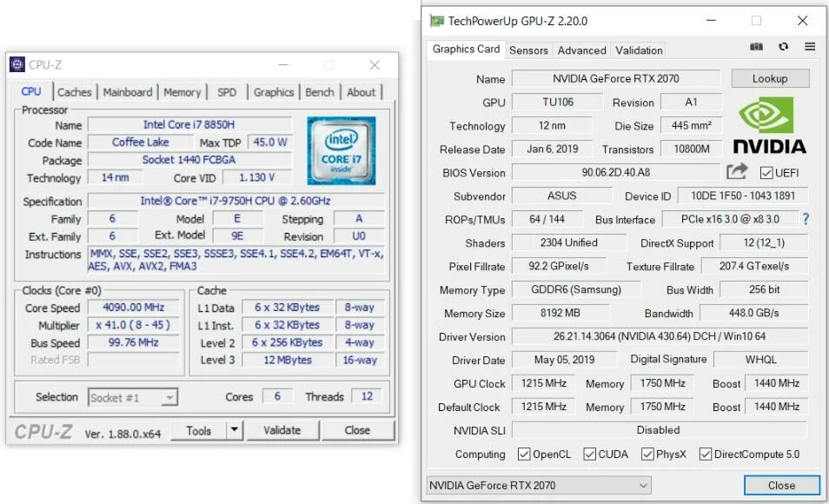Click the Subvendor value ASUS

(562, 196)
